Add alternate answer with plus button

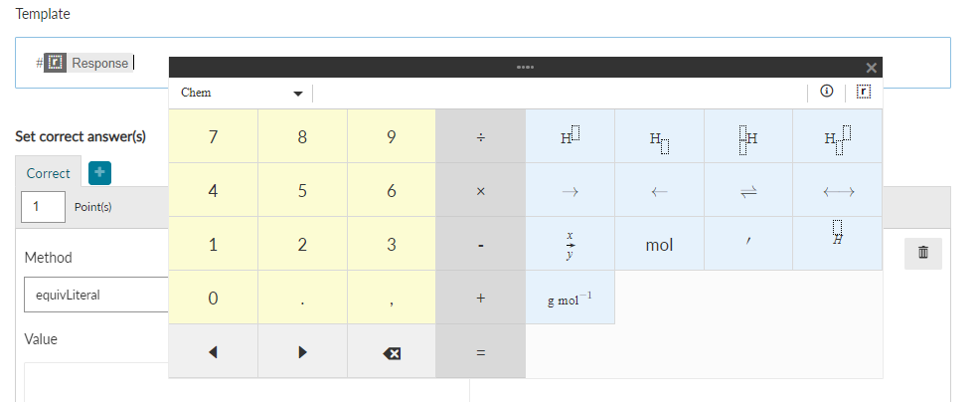(x=100, y=173)
